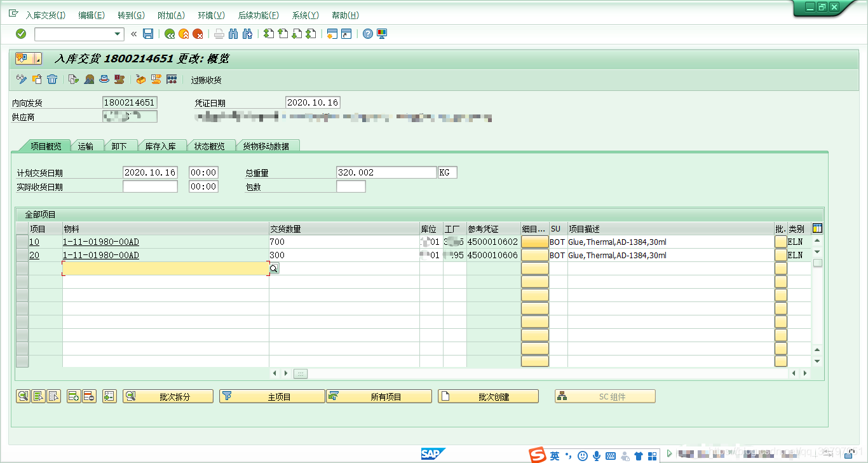Open the 后续功能 menu
The height and width of the screenshot is (463, 868).
[258, 15]
